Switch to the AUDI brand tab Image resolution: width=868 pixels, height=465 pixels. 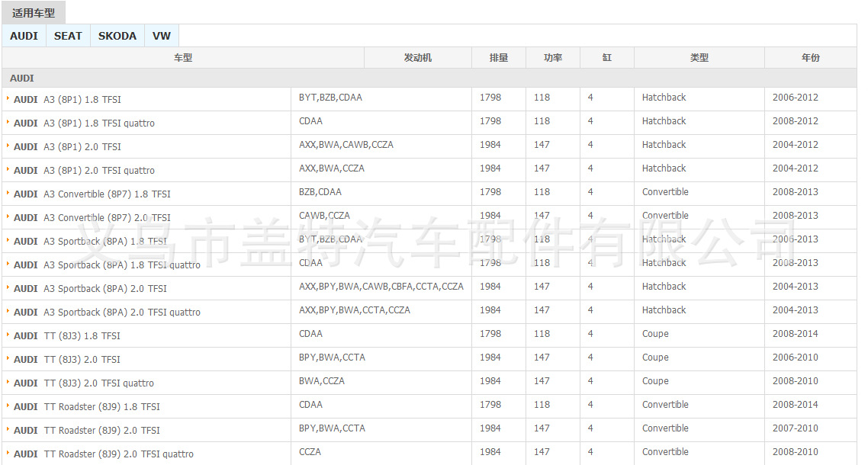pos(24,36)
